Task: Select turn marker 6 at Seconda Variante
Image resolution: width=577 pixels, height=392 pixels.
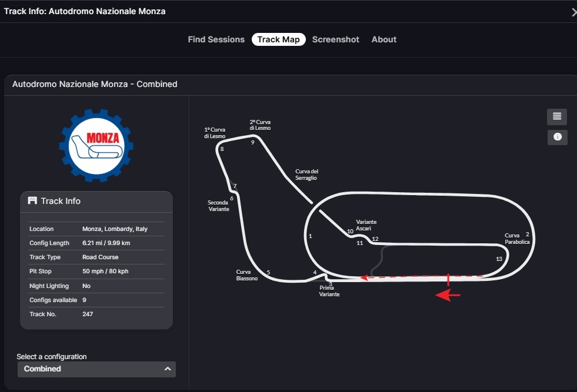Action: point(231,198)
